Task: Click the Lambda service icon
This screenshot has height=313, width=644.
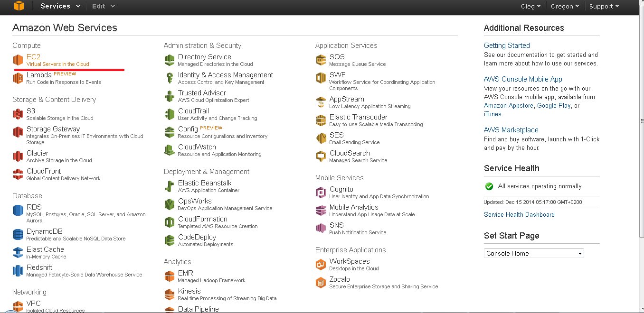Action: tap(18, 78)
